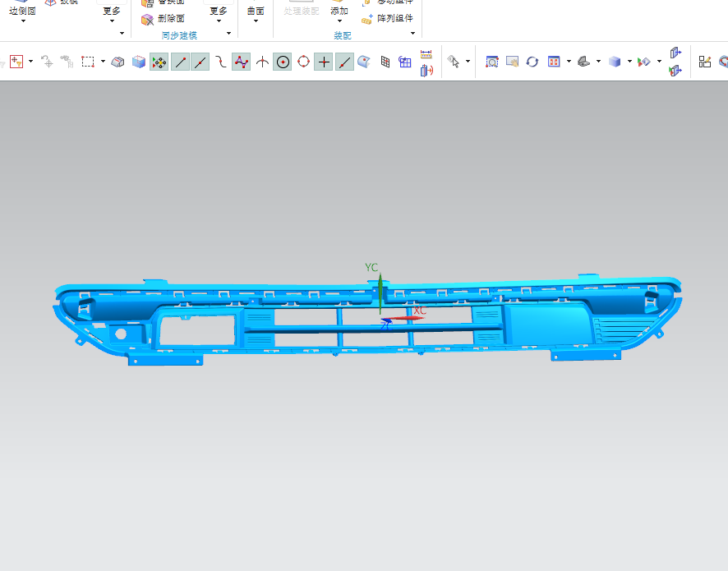Click the icon with green and red arrows
Screen dimensions: 728x571
coord(644,62)
